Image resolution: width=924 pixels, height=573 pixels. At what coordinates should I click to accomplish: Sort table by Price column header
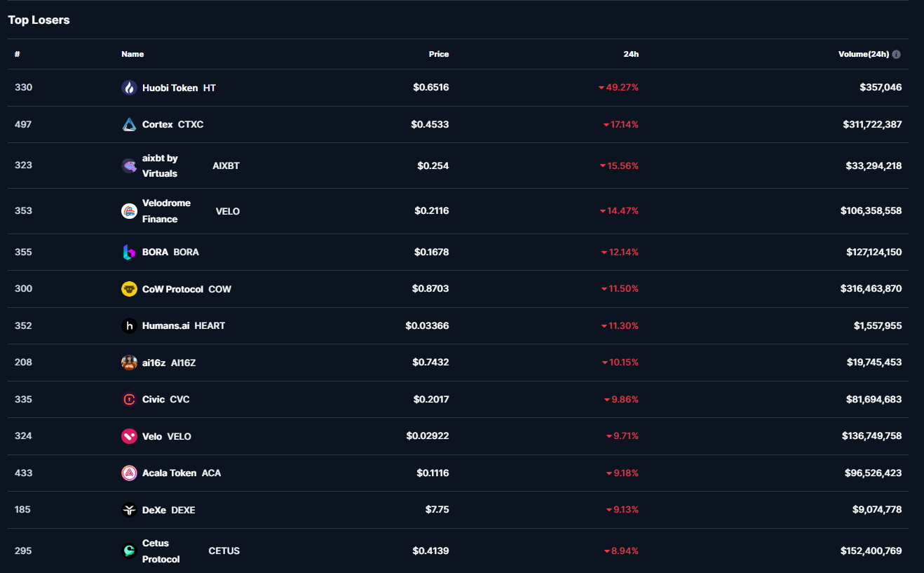pos(439,54)
